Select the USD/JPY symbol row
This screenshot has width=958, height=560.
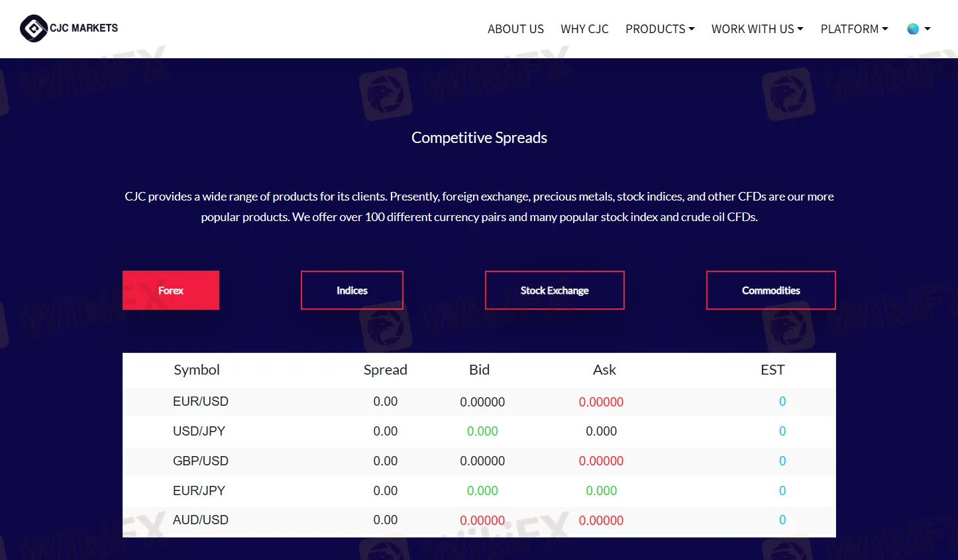point(479,431)
